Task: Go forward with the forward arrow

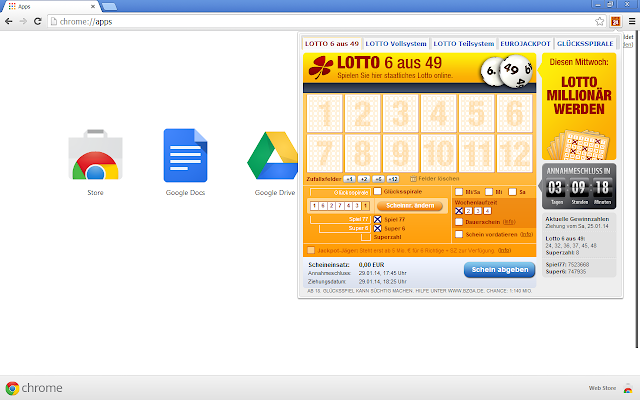Action: (23, 21)
